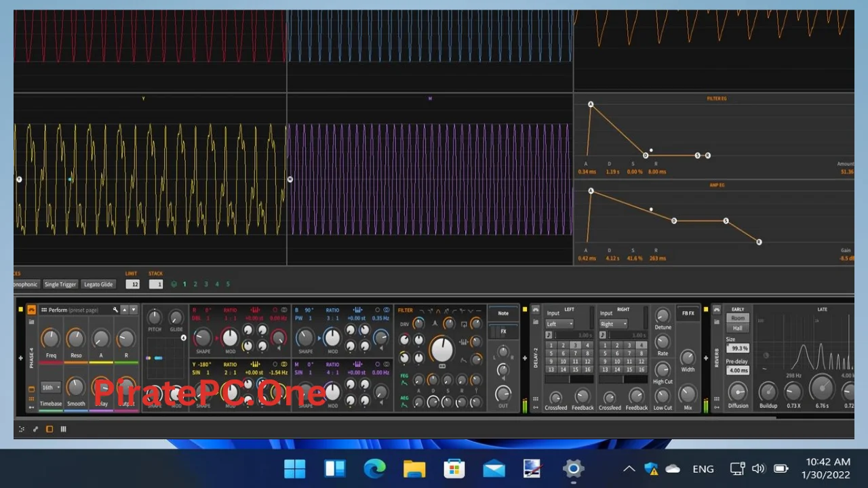The width and height of the screenshot is (868, 488).
Task: Open the LEFT Input dropdown set to Left
Action: click(559, 324)
